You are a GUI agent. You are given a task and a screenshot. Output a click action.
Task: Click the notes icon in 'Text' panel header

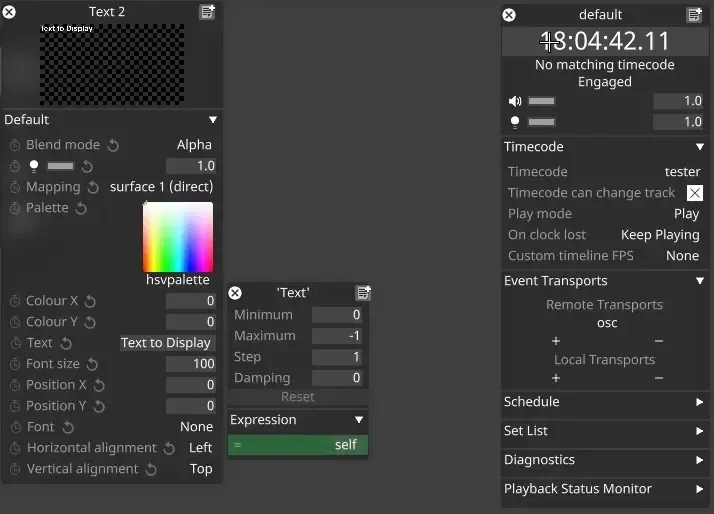pyautogui.click(x=363, y=293)
